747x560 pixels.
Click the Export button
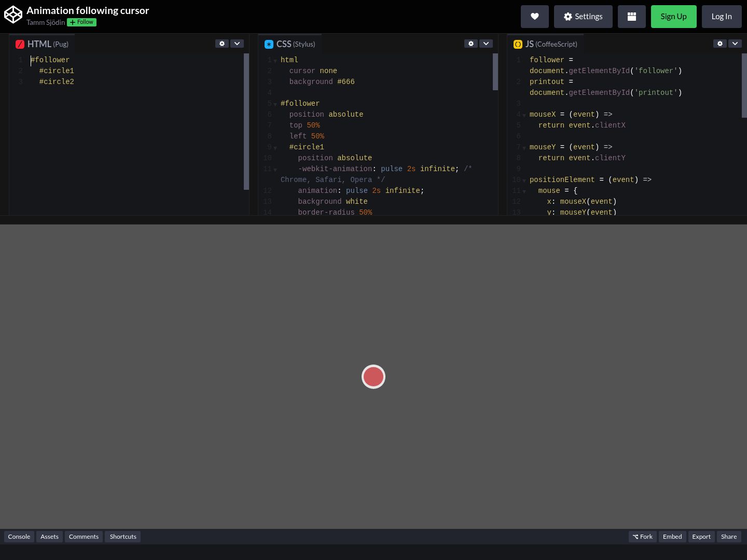click(701, 537)
